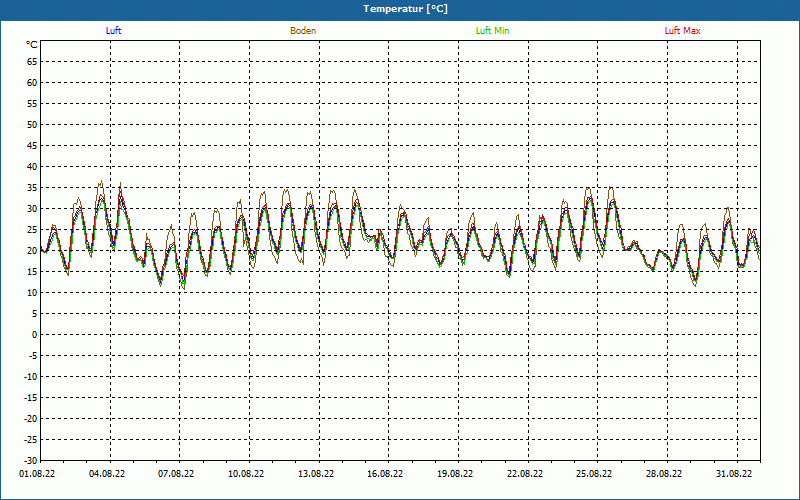The width and height of the screenshot is (800, 500).
Task: Click the -30 y-axis value
Action: (31, 461)
